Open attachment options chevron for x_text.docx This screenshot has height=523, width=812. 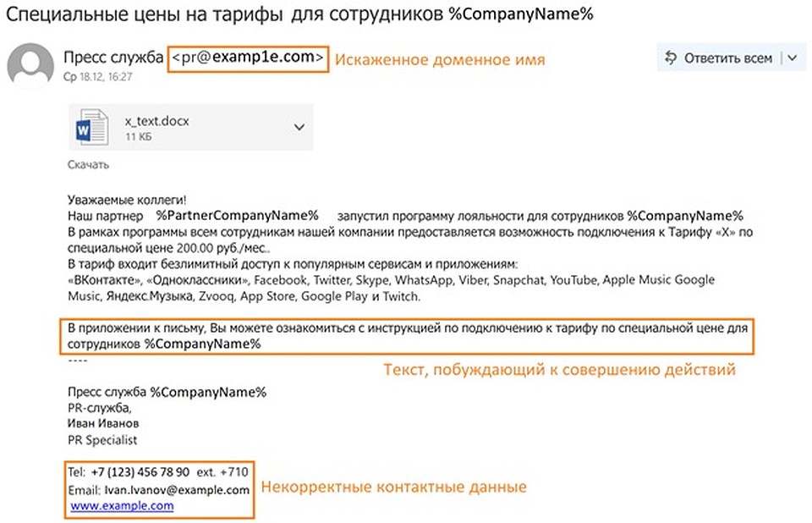point(299,128)
